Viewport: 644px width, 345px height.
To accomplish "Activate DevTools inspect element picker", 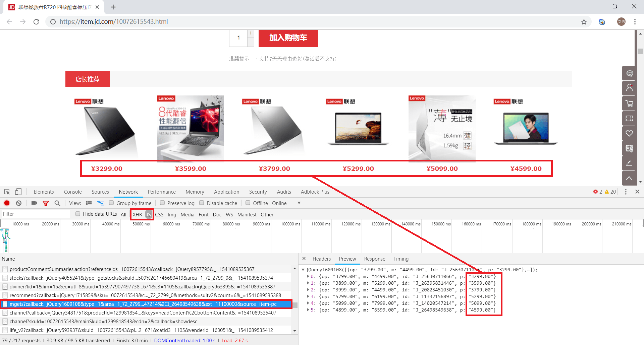I will [x=7, y=192].
